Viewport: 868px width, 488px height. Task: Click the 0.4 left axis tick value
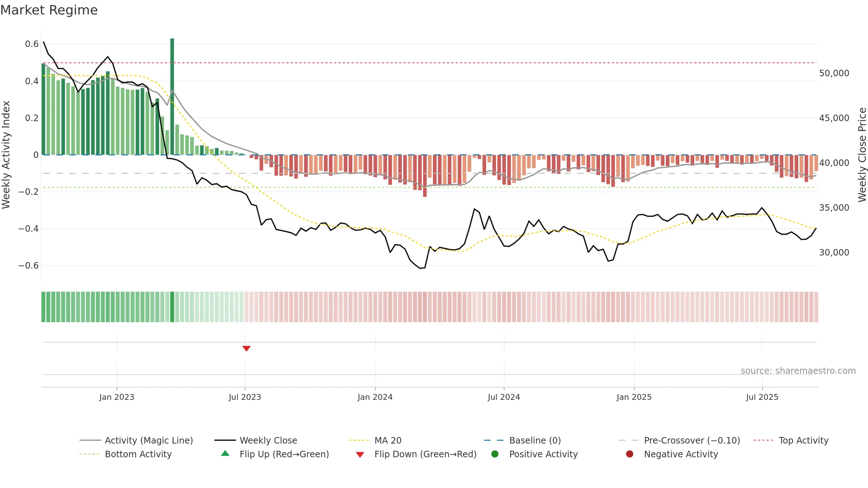(x=32, y=81)
